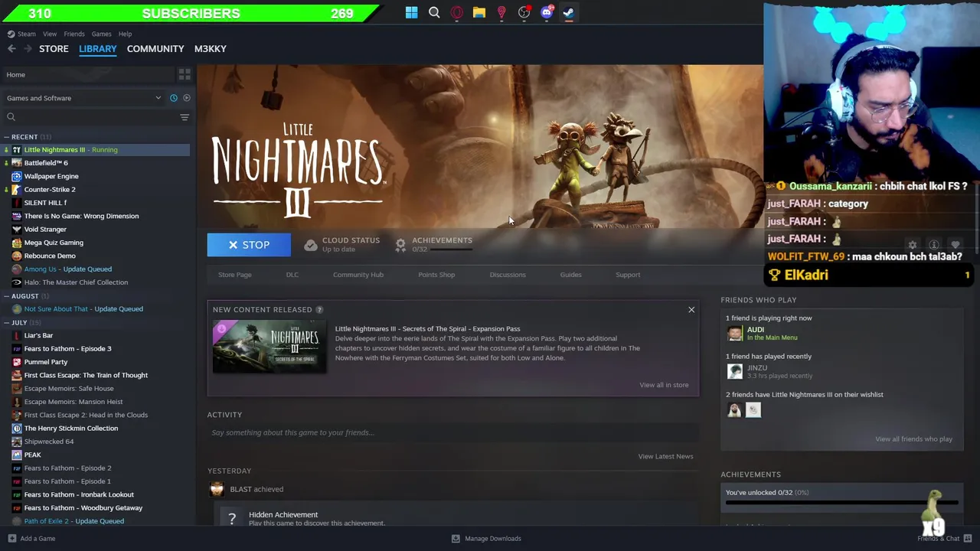The height and width of the screenshot is (551, 980).
Task: Close the New Content Released panel
Action: click(691, 310)
